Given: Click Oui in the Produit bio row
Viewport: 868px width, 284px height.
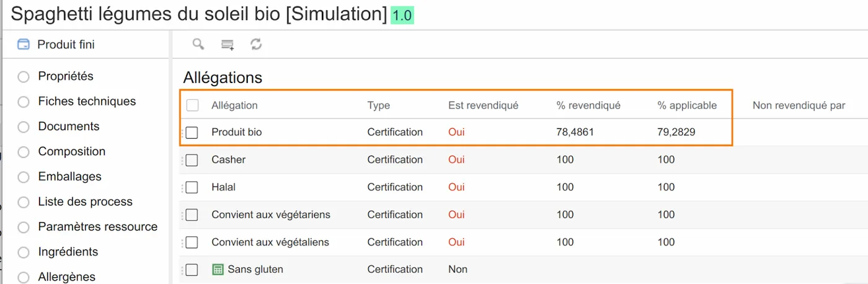Looking at the screenshot, I should pyautogui.click(x=456, y=132).
